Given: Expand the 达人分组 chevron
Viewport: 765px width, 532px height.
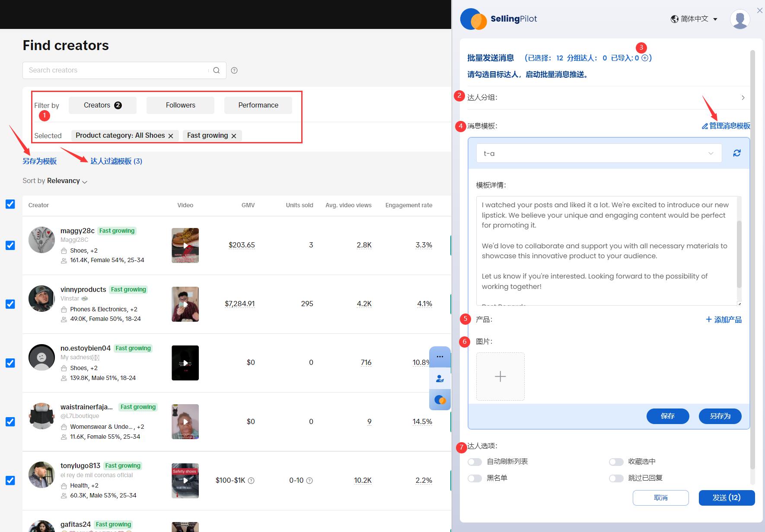Looking at the screenshot, I should [743, 98].
